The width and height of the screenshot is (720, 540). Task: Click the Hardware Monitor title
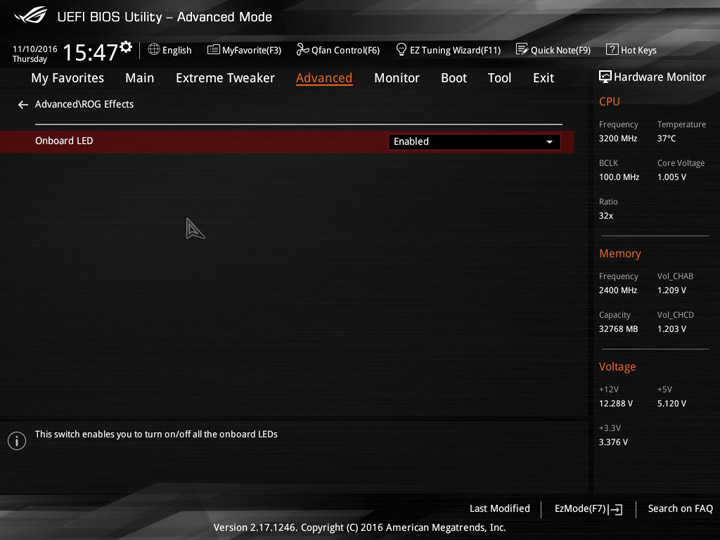click(659, 77)
